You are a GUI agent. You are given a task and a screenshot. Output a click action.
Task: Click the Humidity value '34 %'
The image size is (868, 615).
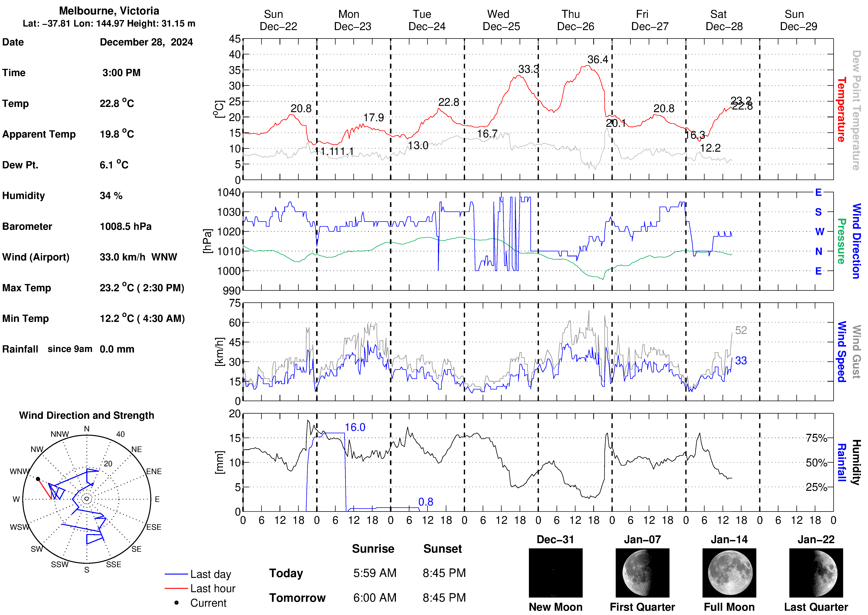coord(111,196)
